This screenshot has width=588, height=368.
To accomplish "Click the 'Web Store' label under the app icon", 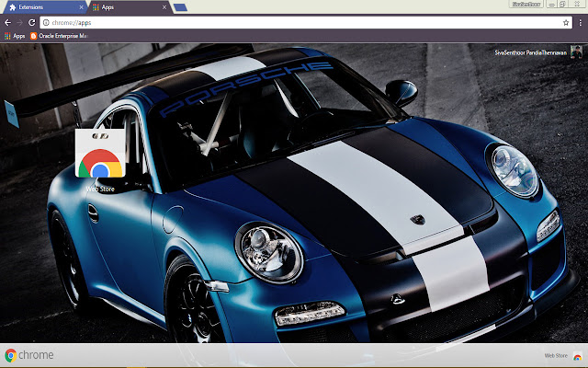I will click(x=100, y=189).
